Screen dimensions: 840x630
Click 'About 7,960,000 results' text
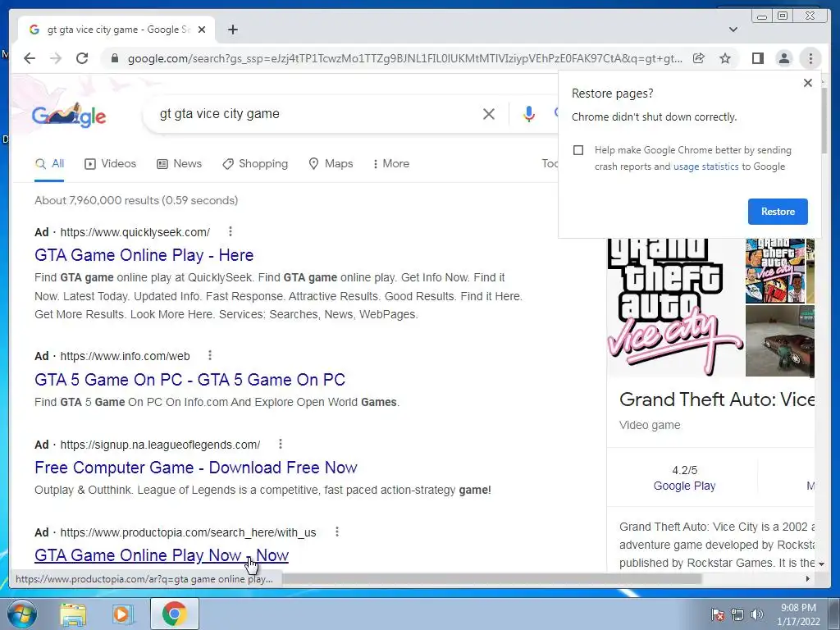96,200
